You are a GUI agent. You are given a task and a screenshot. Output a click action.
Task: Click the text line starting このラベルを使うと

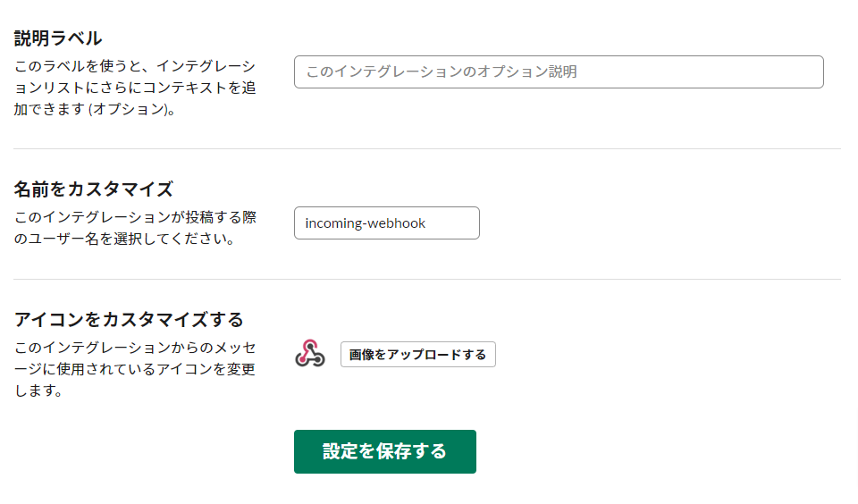[134, 66]
